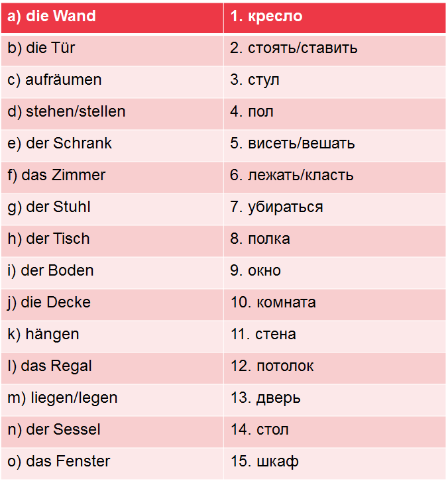Select 'f) das Zimmer' row
This screenshot has width=448, height=481.
(111, 176)
